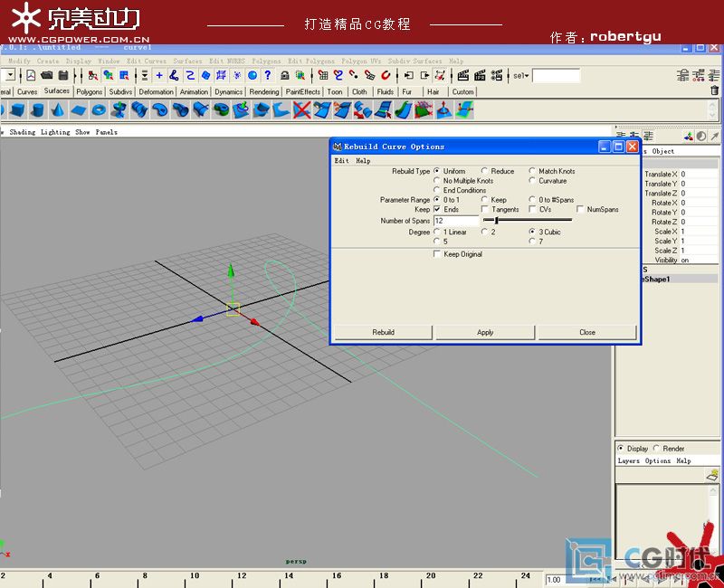Click frame 20 on the time slider
The height and width of the screenshot is (588, 724).
(431, 576)
